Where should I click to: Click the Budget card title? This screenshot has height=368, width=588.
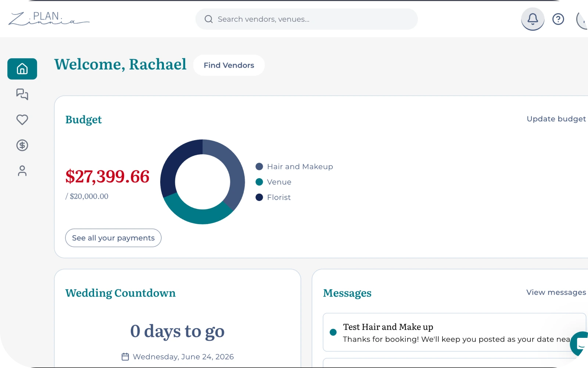tap(83, 120)
